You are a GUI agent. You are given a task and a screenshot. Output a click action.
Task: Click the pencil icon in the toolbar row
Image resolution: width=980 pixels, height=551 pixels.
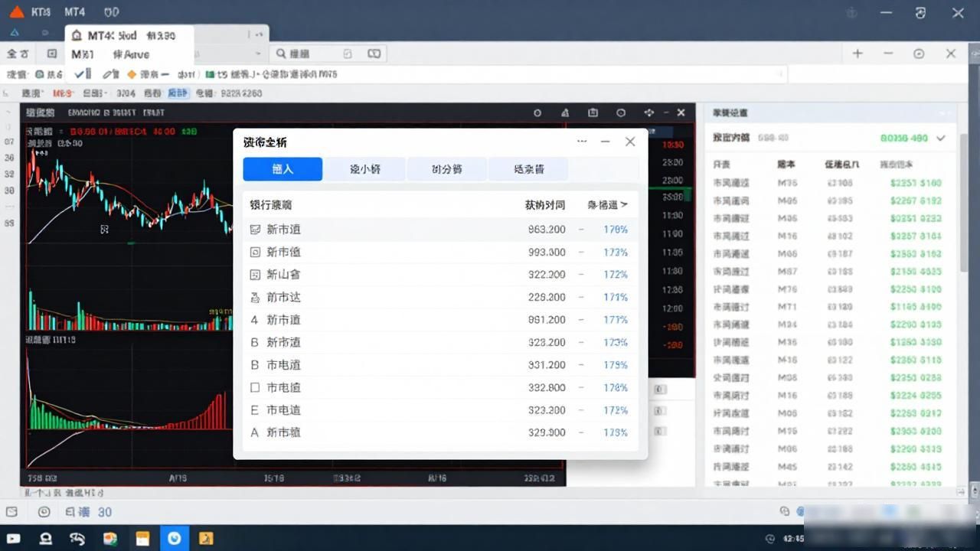click(x=107, y=74)
